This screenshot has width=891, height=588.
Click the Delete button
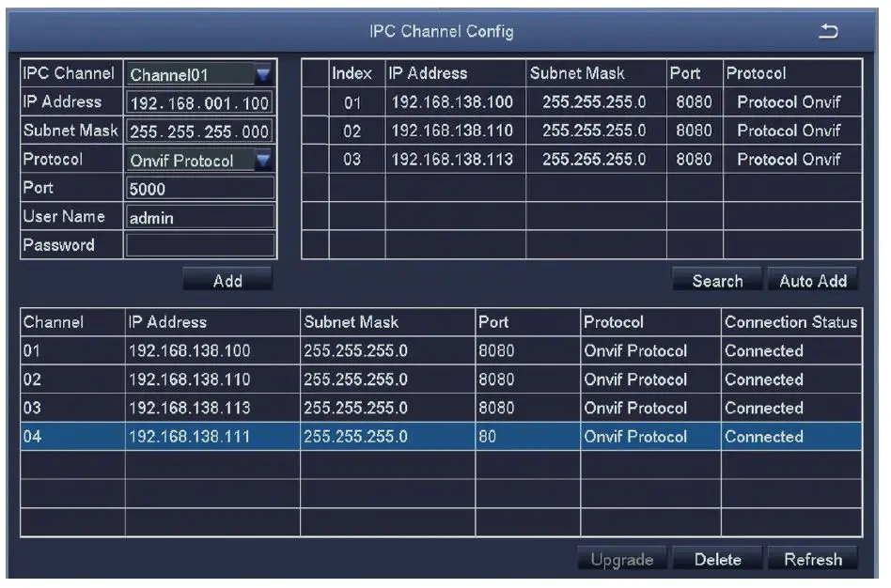click(x=718, y=558)
